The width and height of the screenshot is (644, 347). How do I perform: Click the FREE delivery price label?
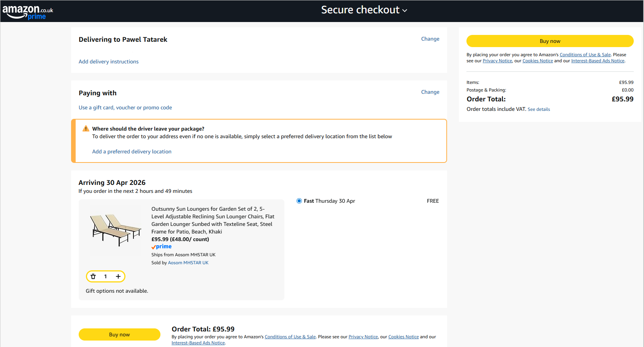pos(433,201)
